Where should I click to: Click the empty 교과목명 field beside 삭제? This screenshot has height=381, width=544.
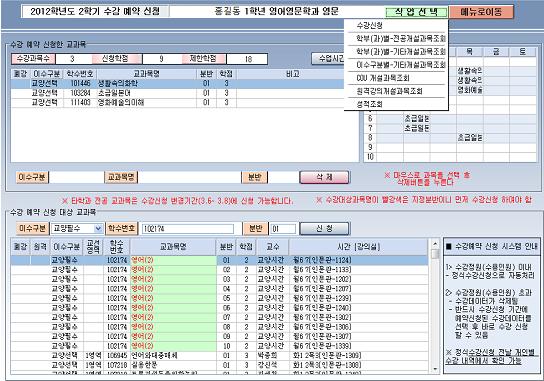click(x=189, y=177)
